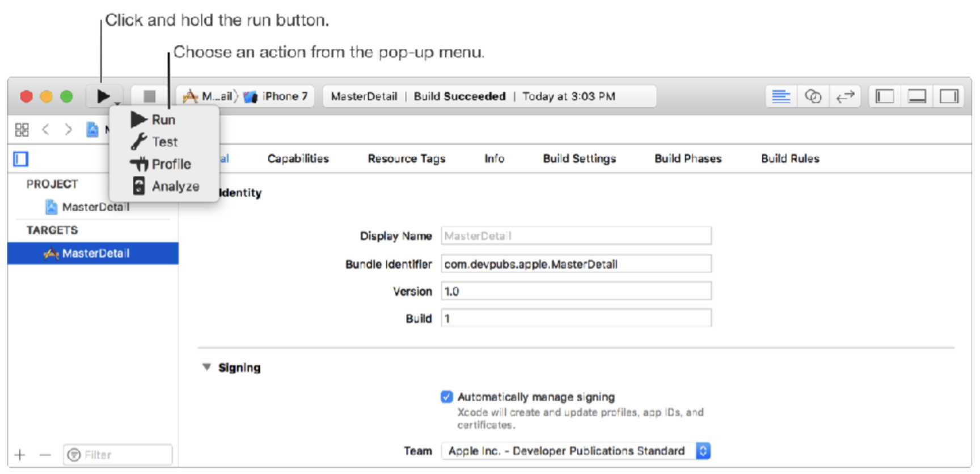The height and width of the screenshot is (474, 980).
Task: Switch to the Build Phases tab
Action: 688,159
